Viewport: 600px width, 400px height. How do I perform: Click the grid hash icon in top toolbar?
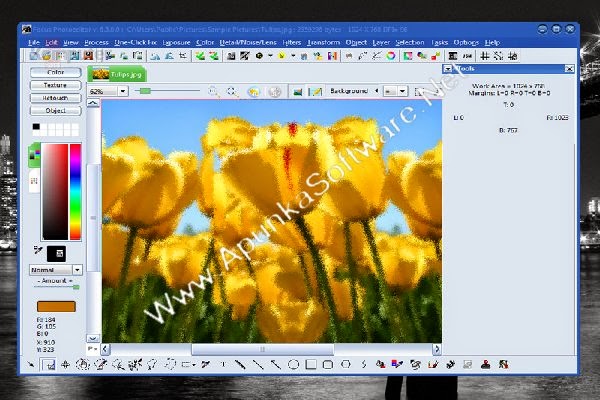(x=484, y=56)
